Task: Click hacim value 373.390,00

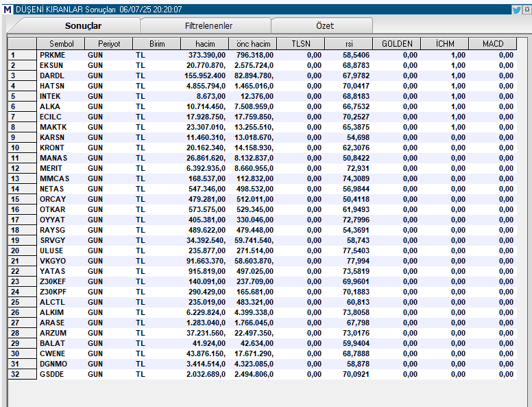Action: coord(207,55)
